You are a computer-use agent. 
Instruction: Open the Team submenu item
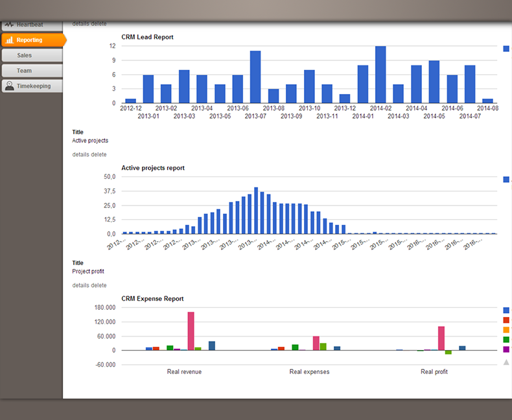coord(24,71)
